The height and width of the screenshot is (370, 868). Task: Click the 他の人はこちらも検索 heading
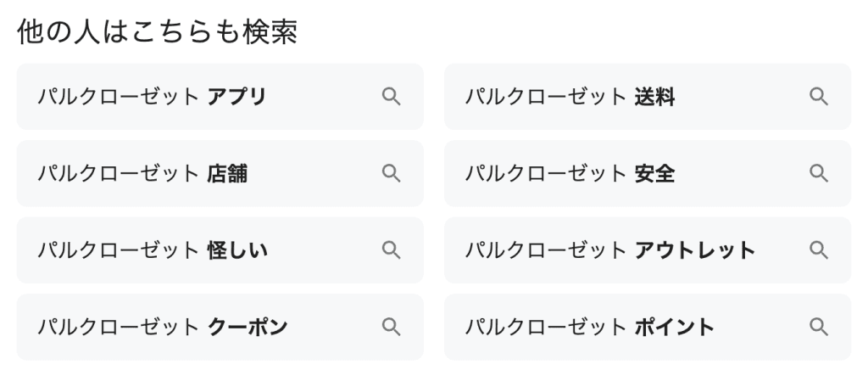[157, 31]
